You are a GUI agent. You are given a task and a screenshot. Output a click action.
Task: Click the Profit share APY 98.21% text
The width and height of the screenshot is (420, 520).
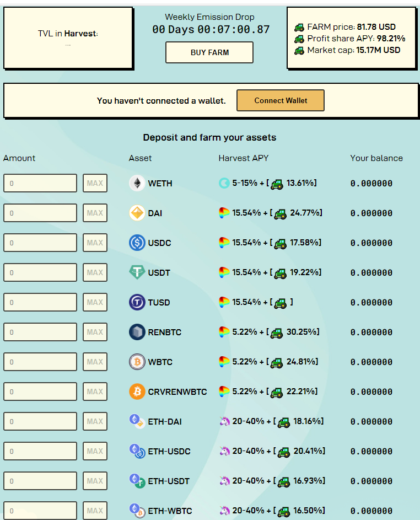click(356, 39)
